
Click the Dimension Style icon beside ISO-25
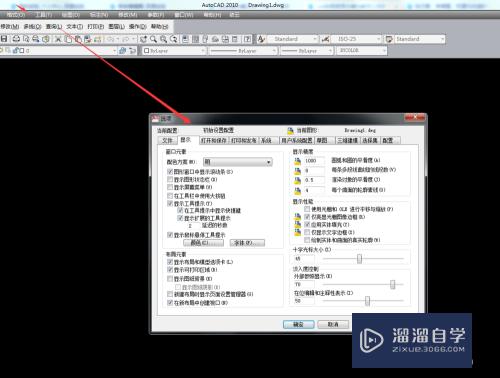click(x=325, y=39)
